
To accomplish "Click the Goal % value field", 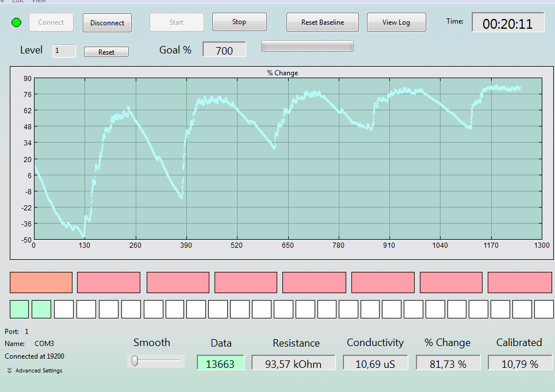I will pyautogui.click(x=224, y=49).
